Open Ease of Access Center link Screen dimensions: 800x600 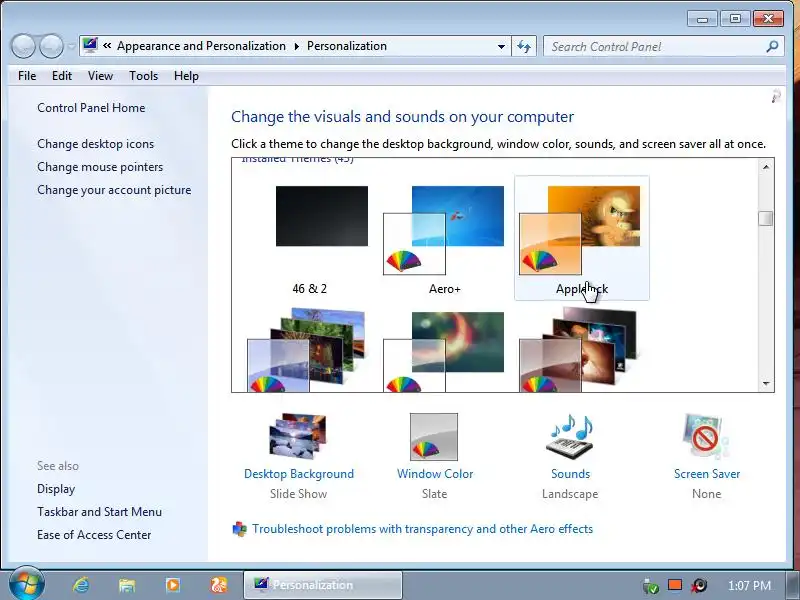coord(94,535)
